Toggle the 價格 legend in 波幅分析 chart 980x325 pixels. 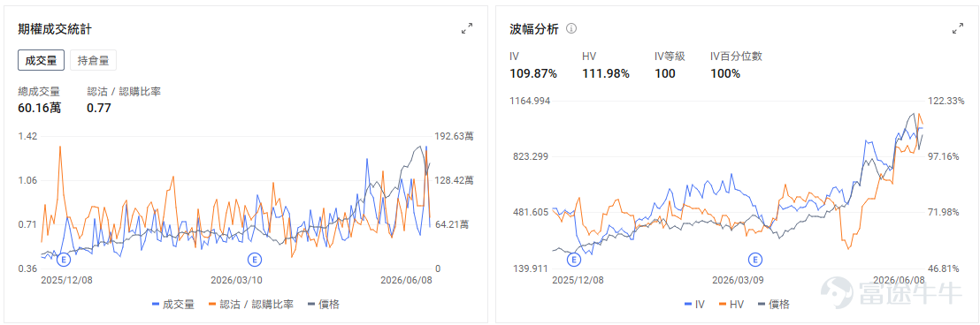(774, 305)
